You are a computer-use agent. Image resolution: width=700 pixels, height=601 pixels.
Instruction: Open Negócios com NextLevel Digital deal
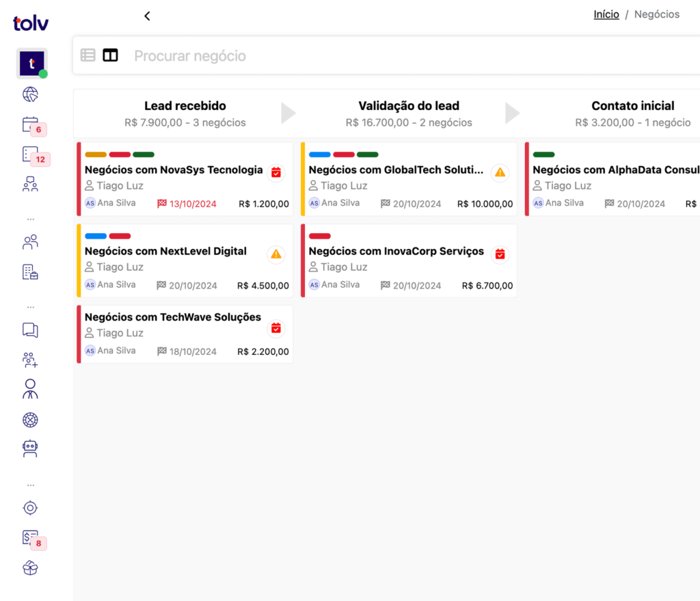pos(165,252)
